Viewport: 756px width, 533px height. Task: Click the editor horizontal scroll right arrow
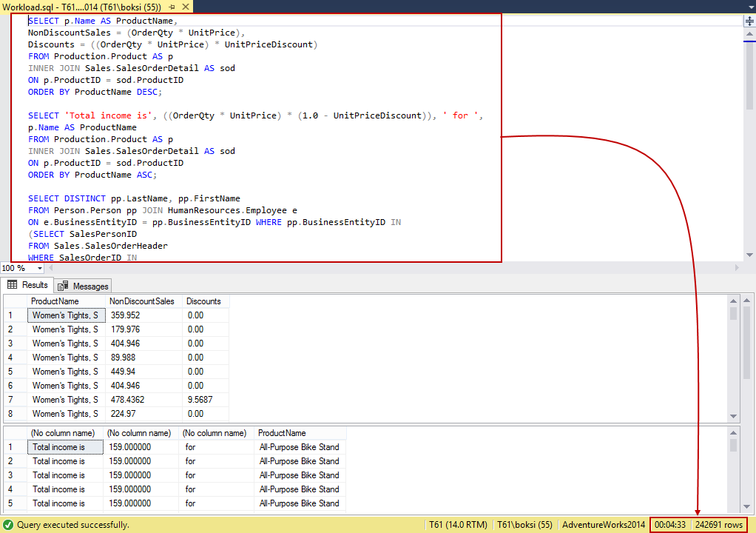(x=737, y=268)
